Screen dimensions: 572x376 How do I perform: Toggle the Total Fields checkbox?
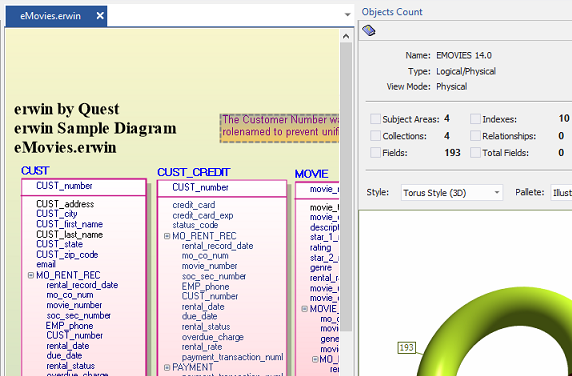pos(475,152)
